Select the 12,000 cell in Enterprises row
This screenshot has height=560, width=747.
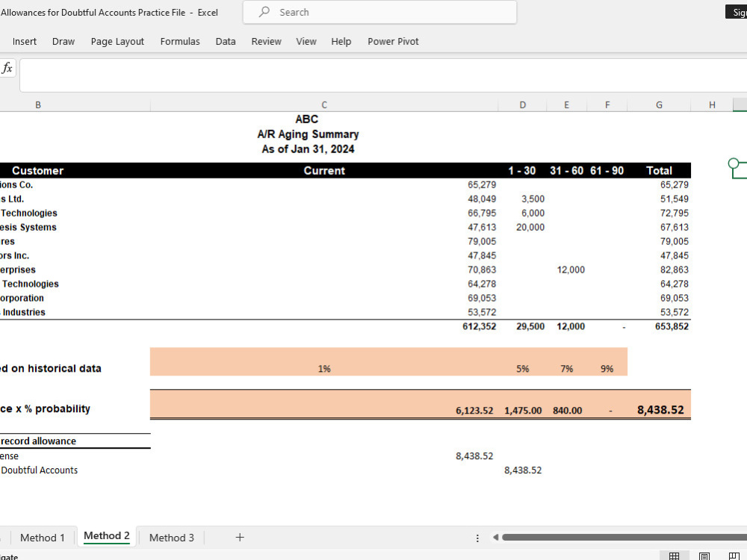[567, 270]
